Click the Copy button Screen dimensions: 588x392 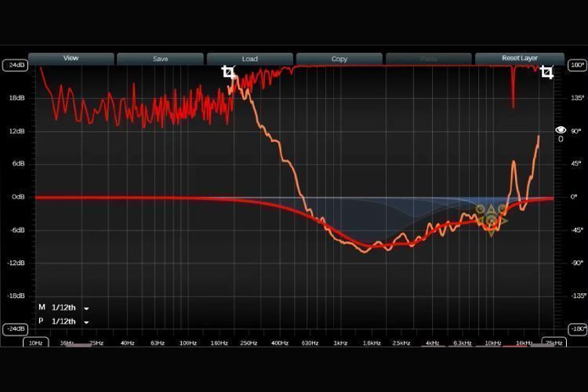pyautogui.click(x=339, y=59)
